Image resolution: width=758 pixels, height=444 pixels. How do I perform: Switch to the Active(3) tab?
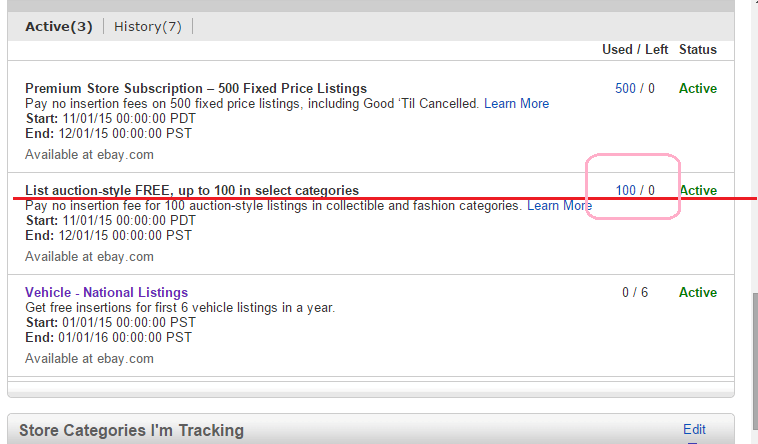[62, 26]
